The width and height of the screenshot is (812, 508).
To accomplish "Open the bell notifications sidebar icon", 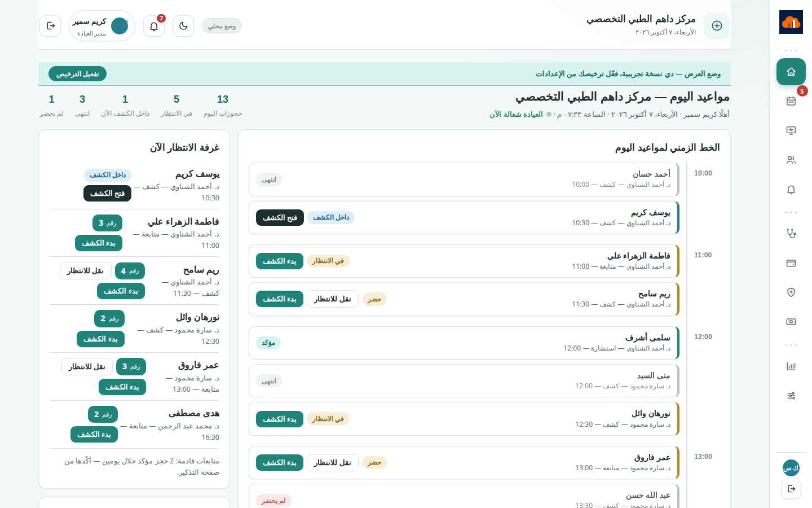I will 791,190.
